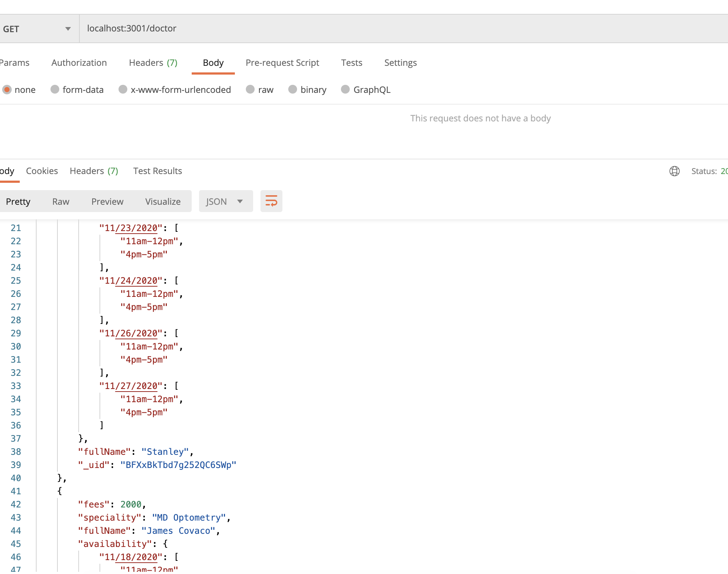Select the none body radio button
Screen dimensions: 728x574
[7, 90]
